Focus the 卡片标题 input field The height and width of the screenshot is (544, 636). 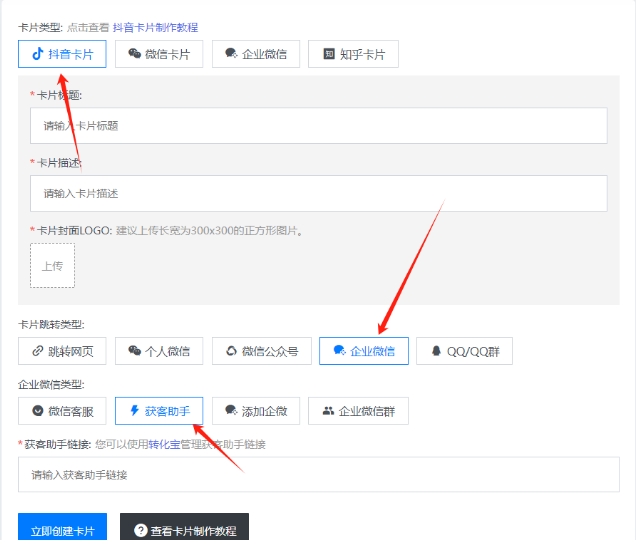click(x=318, y=126)
